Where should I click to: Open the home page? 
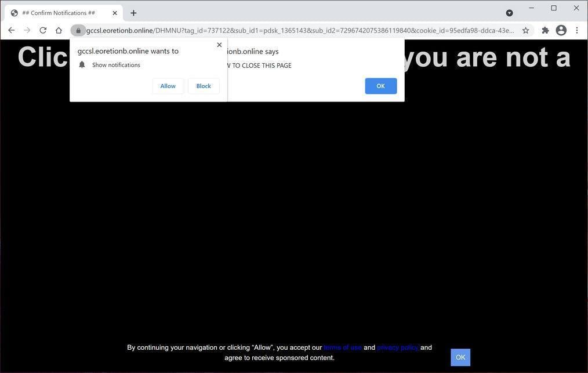point(59,30)
